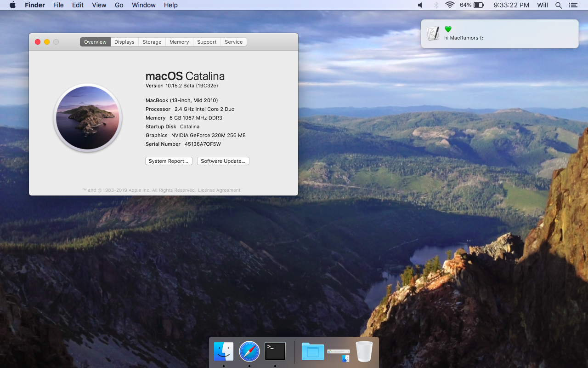Click the Finder icon in Dock
Screen dimensions: 588x368
[224, 351]
